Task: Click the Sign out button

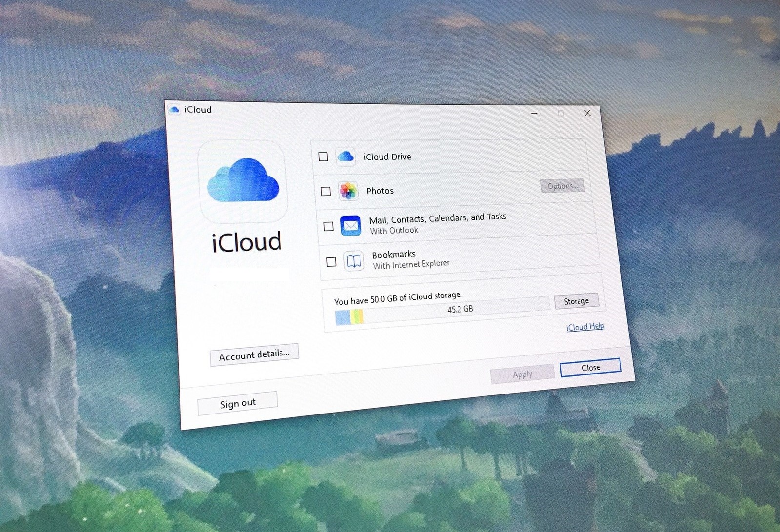Action: coord(238,403)
